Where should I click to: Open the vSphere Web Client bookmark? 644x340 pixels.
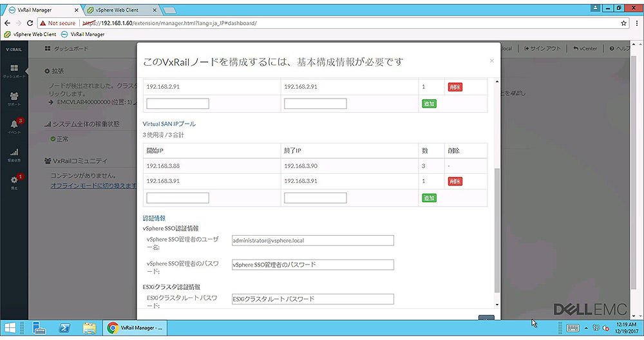coord(30,35)
